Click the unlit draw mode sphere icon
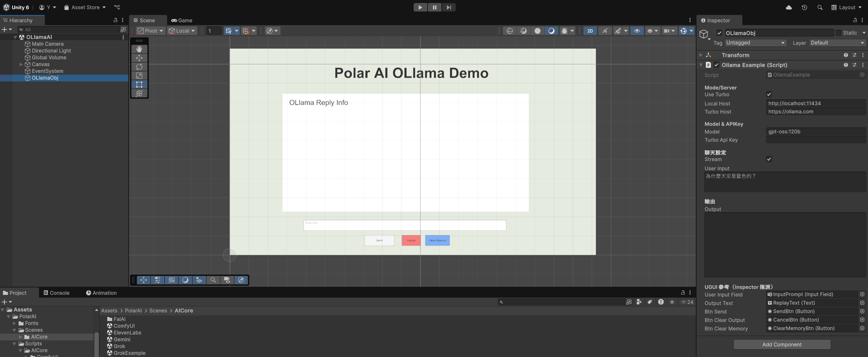868x357 pixels. click(538, 31)
